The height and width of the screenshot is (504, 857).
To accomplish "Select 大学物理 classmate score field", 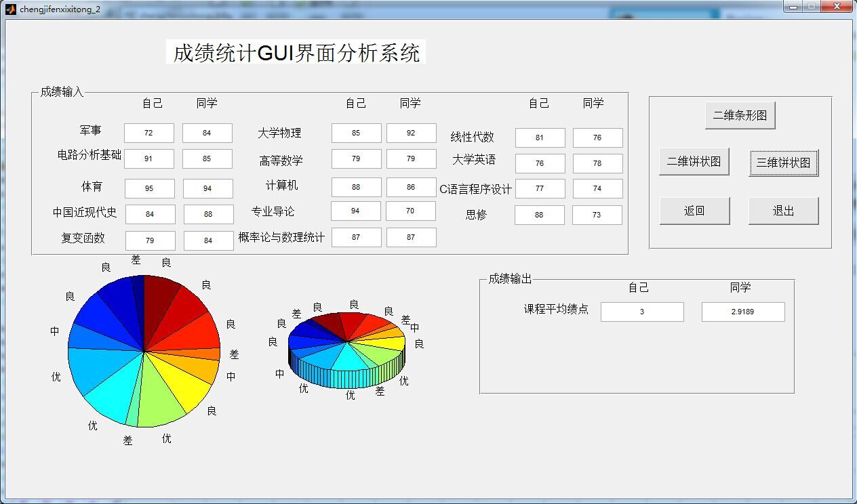I will [x=412, y=133].
